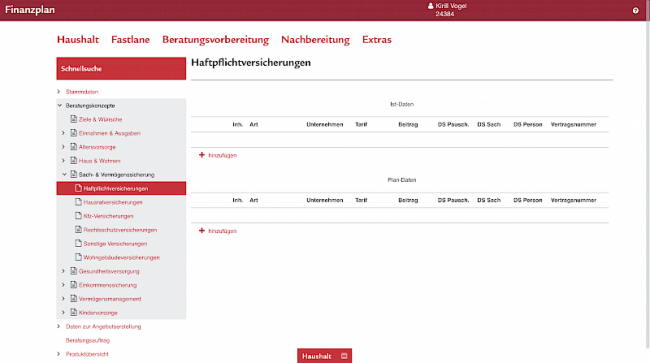Viewport: 650px width, 363px height.
Task: Click the Finanzplan application title
Action: [30, 10]
